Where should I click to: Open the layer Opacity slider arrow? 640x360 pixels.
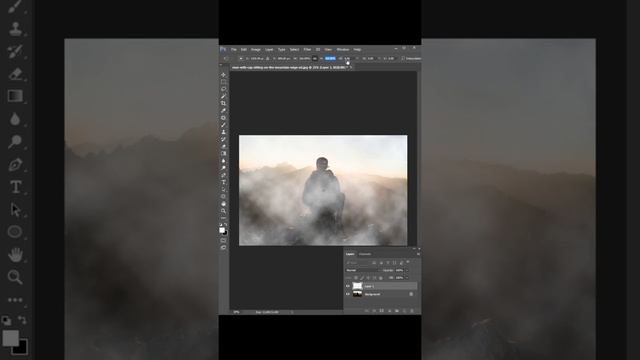point(407,270)
